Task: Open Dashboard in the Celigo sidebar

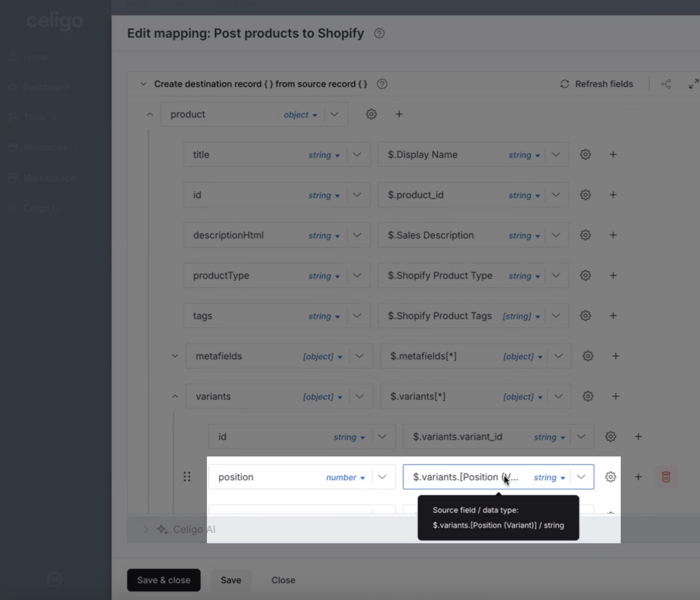Action: tap(38, 87)
